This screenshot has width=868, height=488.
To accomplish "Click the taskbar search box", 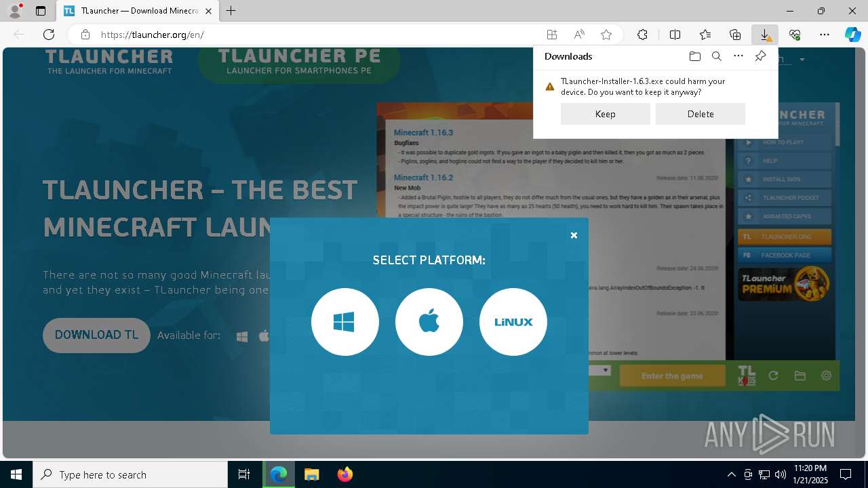I will pos(130,474).
